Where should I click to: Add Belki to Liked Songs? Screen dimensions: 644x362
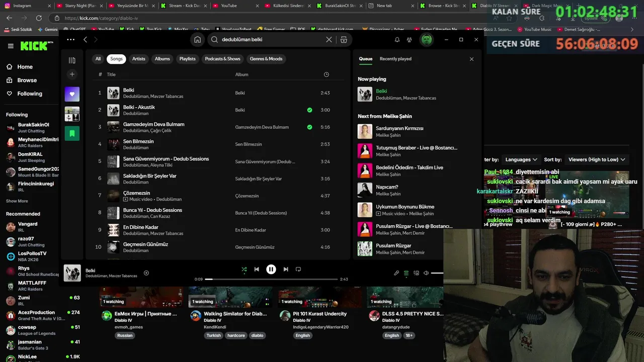coord(146,273)
